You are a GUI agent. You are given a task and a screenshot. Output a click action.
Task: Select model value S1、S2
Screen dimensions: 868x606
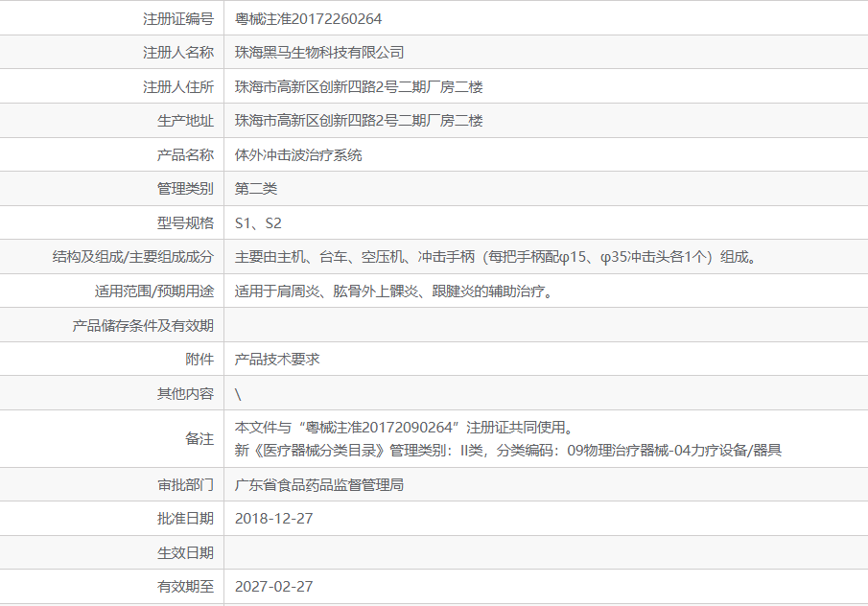coord(258,223)
